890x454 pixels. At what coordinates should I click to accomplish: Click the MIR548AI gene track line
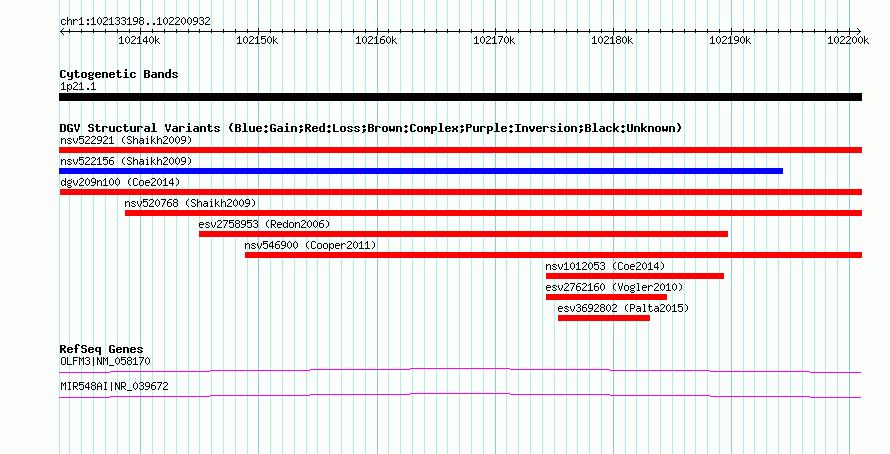(460, 396)
